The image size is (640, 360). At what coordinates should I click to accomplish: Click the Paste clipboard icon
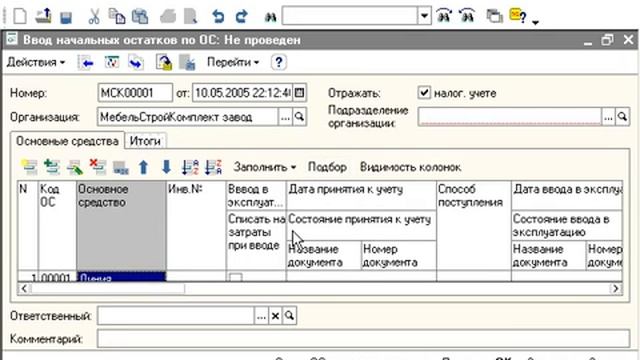(140, 16)
